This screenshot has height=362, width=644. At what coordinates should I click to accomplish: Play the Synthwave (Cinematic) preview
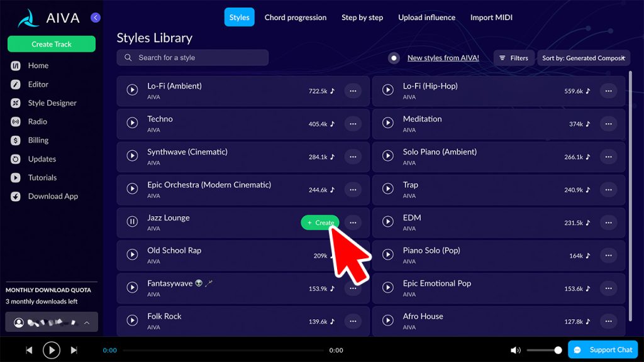pos(132,156)
